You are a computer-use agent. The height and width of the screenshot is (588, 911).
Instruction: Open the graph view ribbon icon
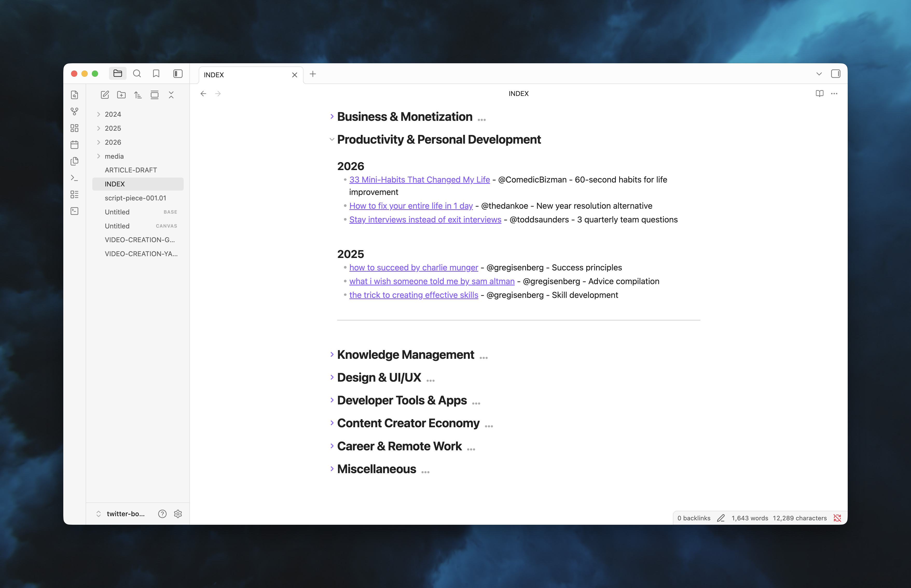74,111
